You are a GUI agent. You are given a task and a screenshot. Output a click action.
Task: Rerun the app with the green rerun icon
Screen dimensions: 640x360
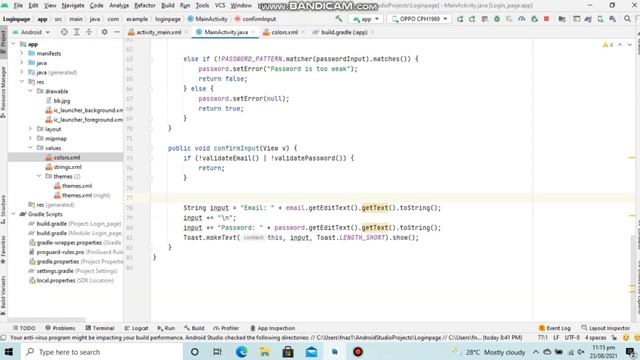click(x=460, y=19)
